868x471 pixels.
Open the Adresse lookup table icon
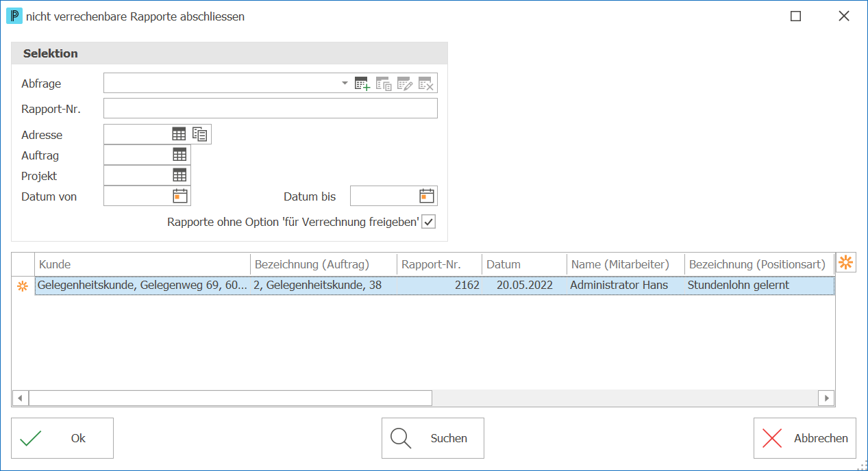[179, 134]
